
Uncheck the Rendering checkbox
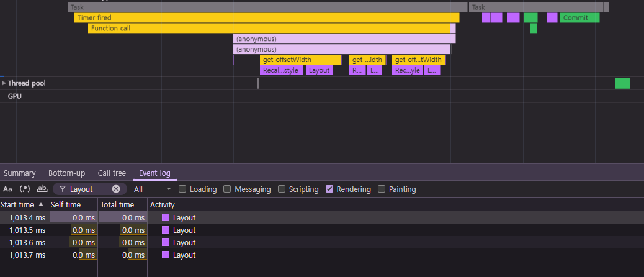click(329, 189)
